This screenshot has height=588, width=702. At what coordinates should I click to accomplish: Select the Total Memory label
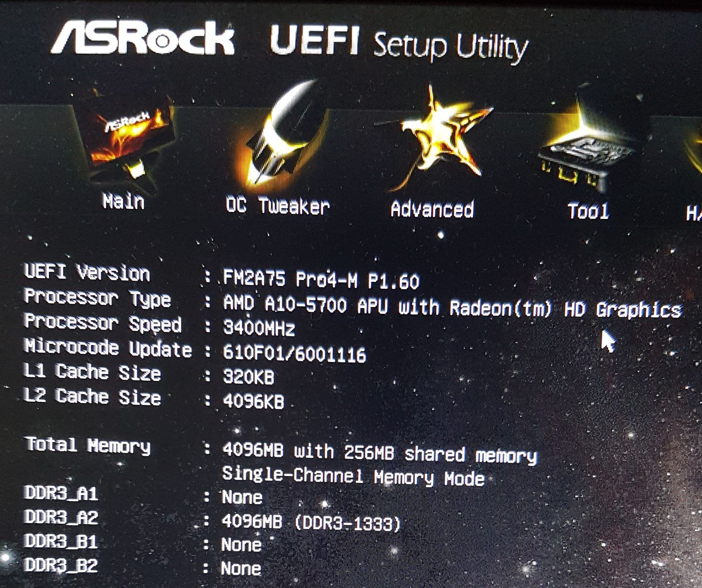pos(88,445)
